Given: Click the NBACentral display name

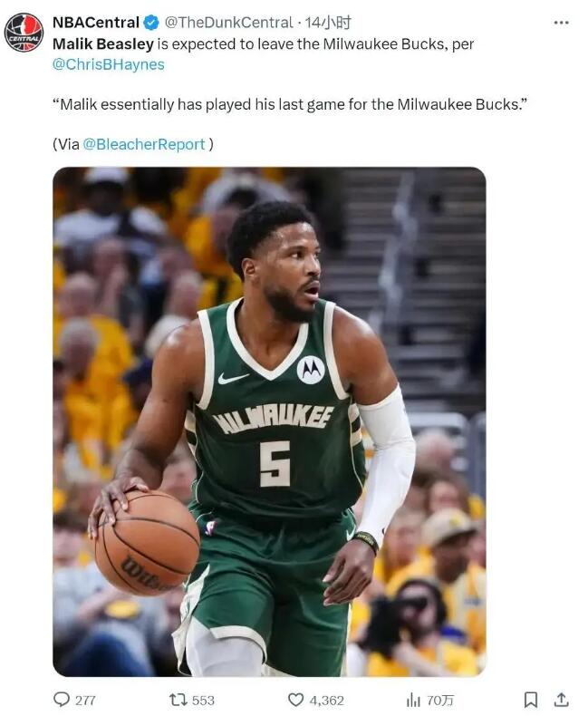Looking at the screenshot, I should 96,23.
